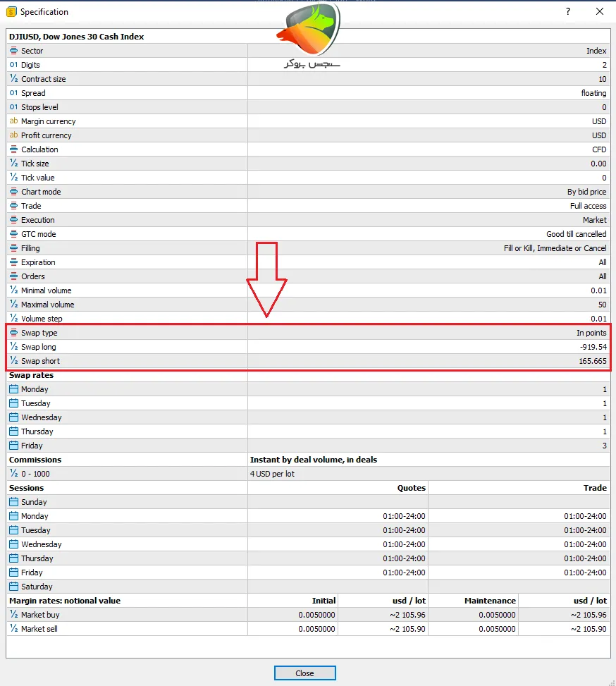Click the Digits row icon
This screenshot has width=616, height=686.
[x=13, y=65]
